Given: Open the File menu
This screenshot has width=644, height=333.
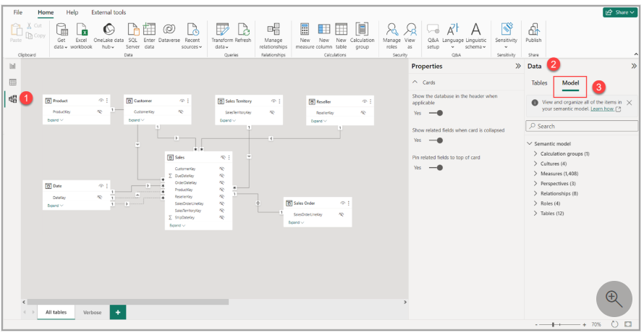Looking at the screenshot, I should [x=18, y=12].
